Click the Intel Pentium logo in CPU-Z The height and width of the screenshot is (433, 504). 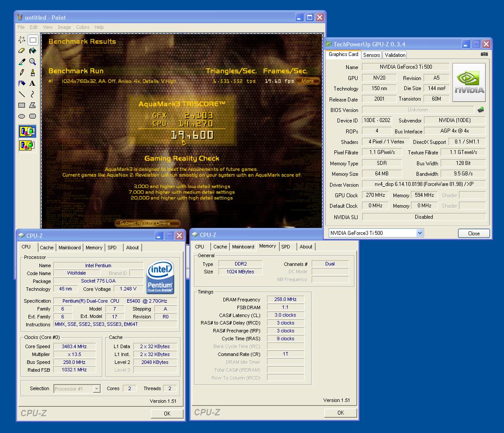tap(160, 277)
